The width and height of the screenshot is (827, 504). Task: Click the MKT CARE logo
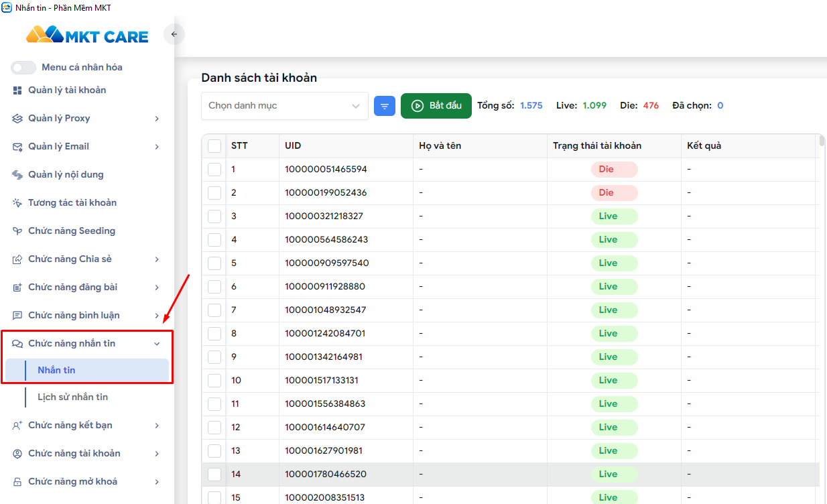[87, 35]
